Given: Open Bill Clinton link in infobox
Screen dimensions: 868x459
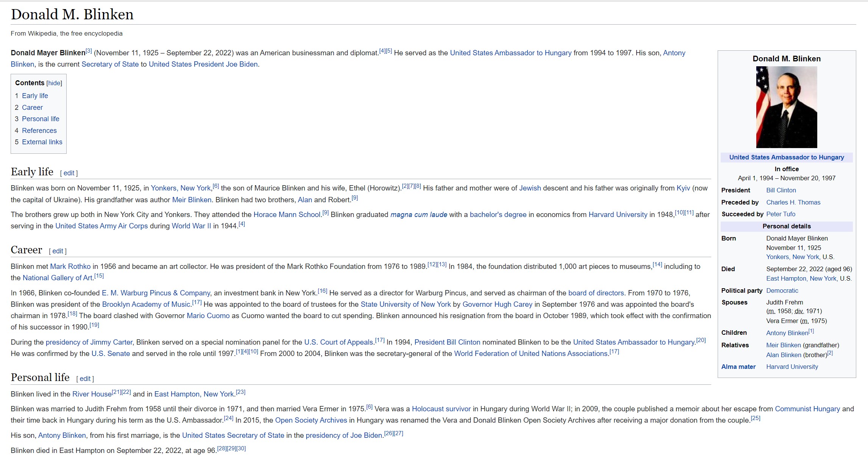Looking at the screenshot, I should click(781, 190).
